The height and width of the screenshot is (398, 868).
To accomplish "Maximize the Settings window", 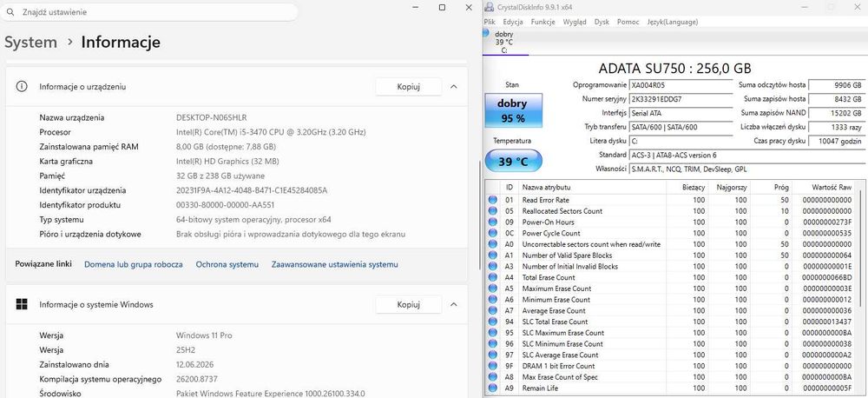I will tap(442, 7).
